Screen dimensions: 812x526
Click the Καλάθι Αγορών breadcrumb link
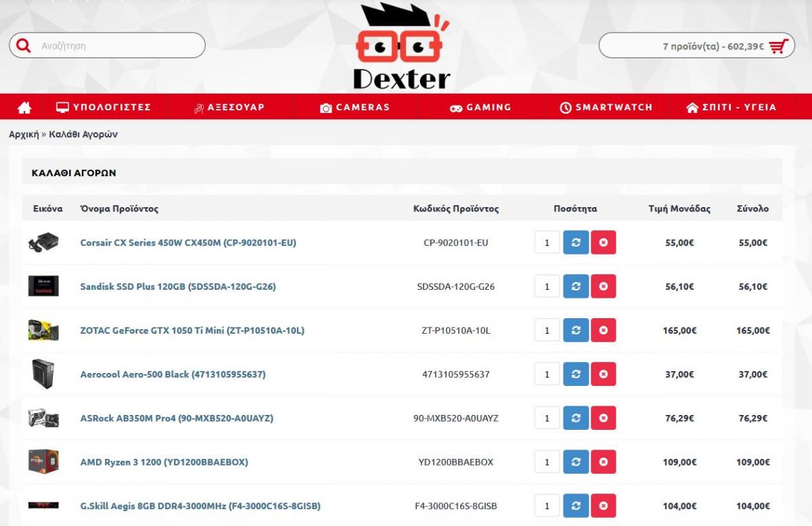83,134
